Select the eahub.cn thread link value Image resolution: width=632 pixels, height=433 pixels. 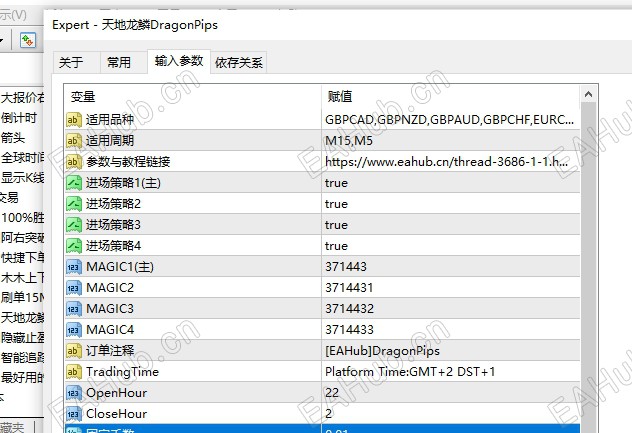coord(451,162)
